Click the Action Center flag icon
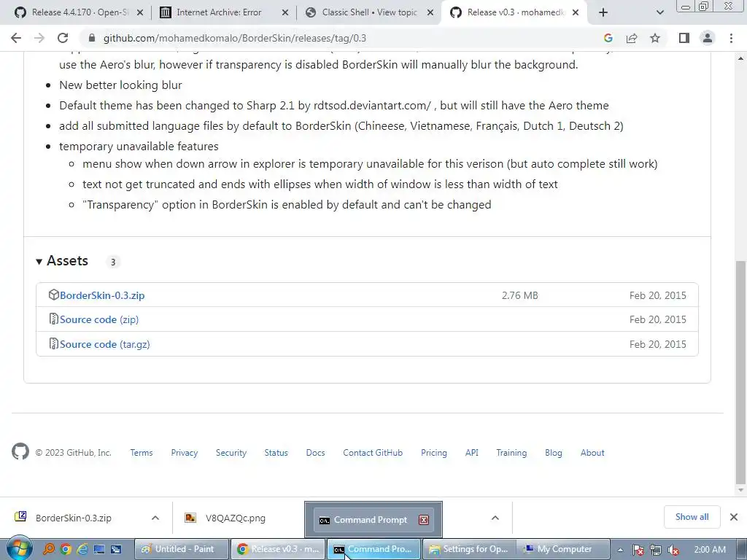 click(638, 550)
